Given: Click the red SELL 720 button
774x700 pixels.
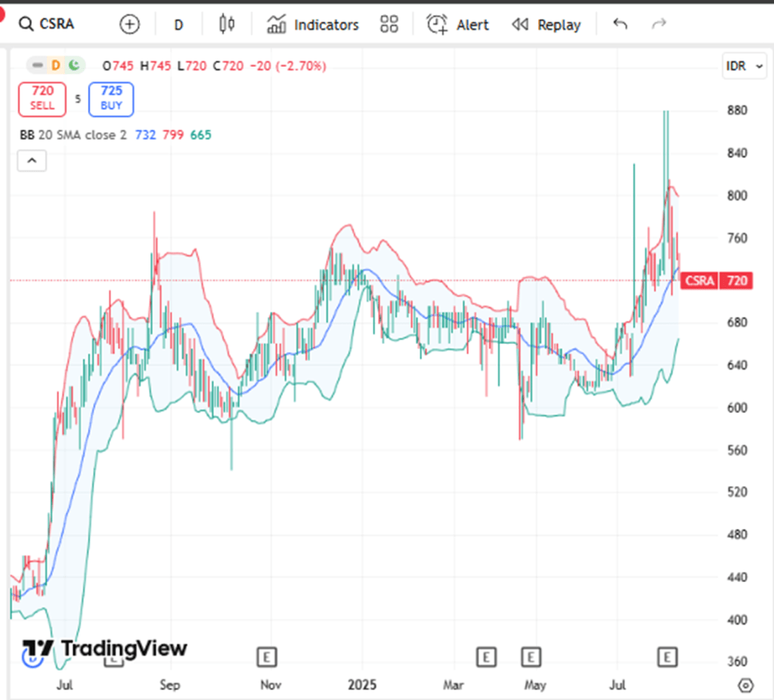Looking at the screenshot, I should [42, 98].
